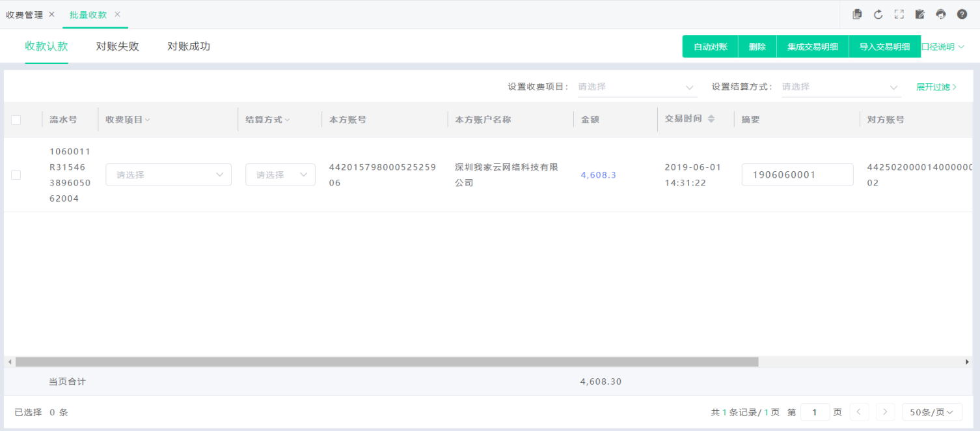Click the 自动对账 button

coord(710,47)
